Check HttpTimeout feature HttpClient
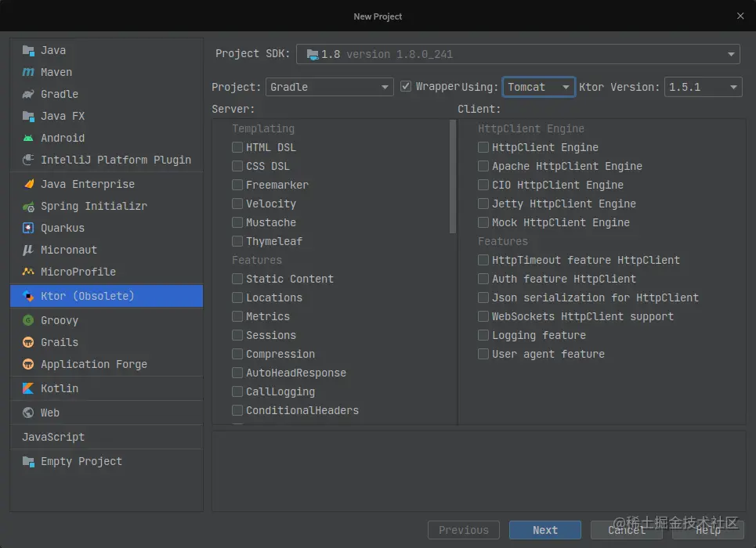Image resolution: width=756 pixels, height=548 pixels. point(483,260)
